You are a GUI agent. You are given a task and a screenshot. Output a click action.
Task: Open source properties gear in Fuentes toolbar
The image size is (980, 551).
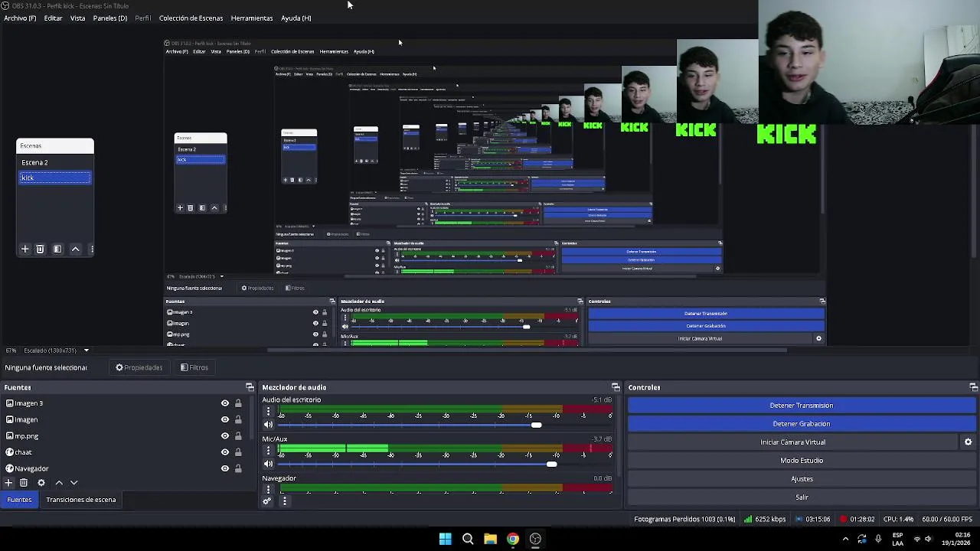41,483
